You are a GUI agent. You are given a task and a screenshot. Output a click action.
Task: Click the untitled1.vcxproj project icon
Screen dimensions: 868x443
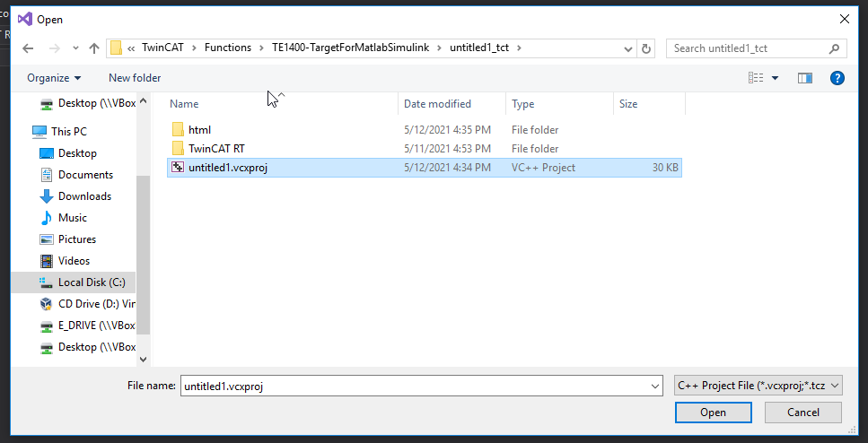[x=178, y=168]
